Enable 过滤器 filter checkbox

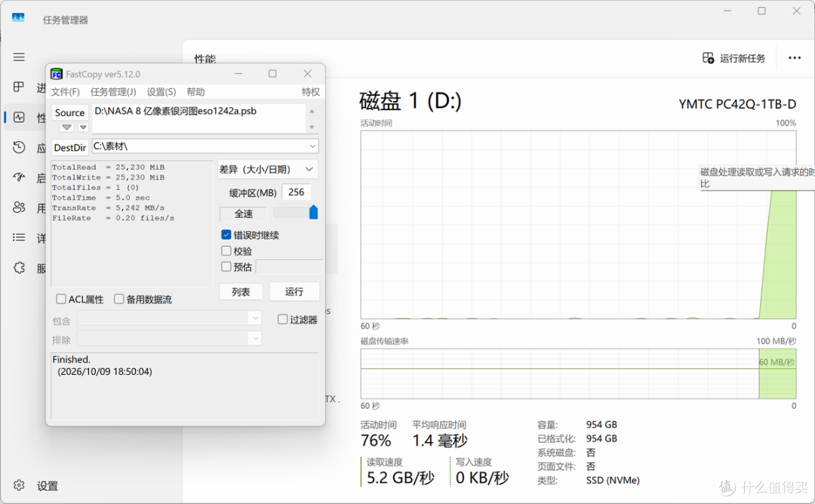coord(282,320)
